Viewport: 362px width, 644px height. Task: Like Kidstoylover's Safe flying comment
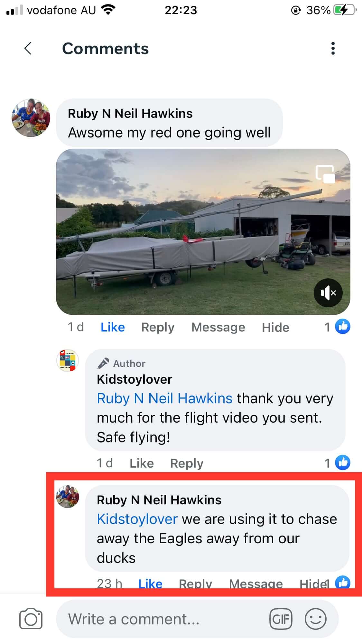(142, 463)
